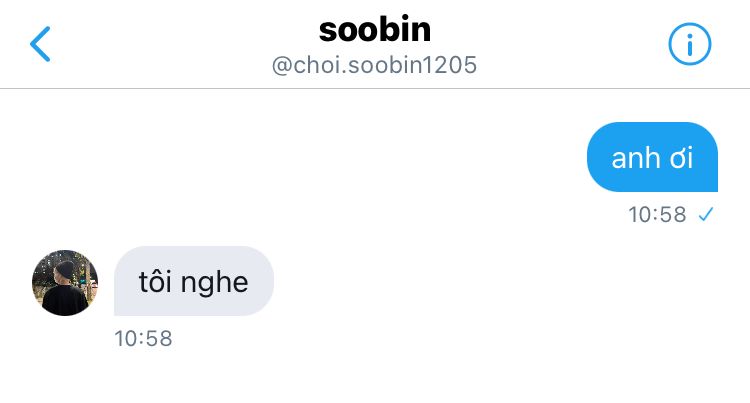Select the conversation title soobin
Screen dimensions: 750x403
pyautogui.click(x=375, y=30)
